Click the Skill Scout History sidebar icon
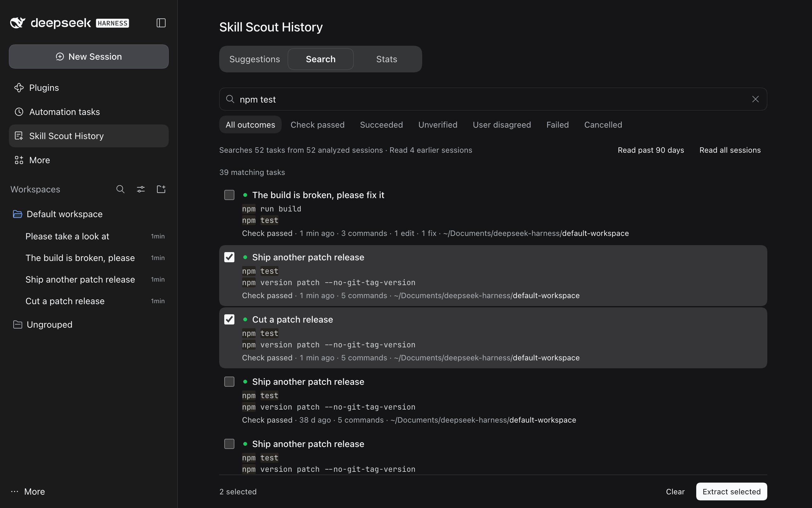Screen dimensions: 812x508 pos(19,136)
